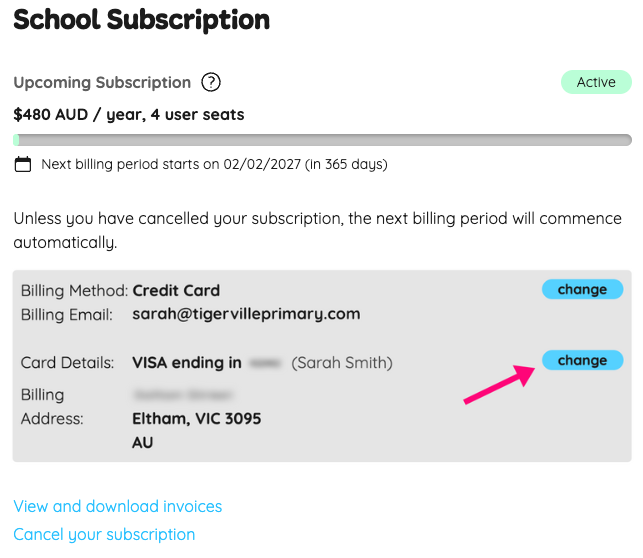Click the cardholder name Sarah Smith
Screen dimensions: 643x558
[342, 363]
